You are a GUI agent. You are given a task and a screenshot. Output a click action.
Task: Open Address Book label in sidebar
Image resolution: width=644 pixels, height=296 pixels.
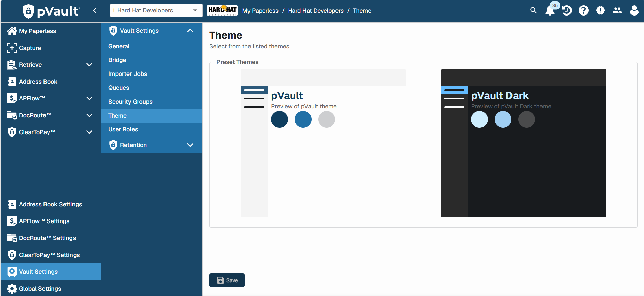[38, 82]
